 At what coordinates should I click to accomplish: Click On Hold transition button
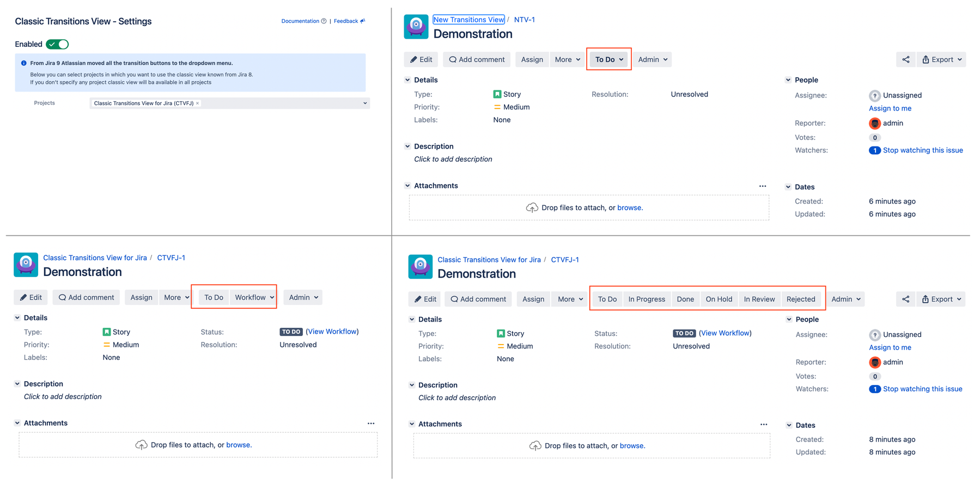[719, 299]
